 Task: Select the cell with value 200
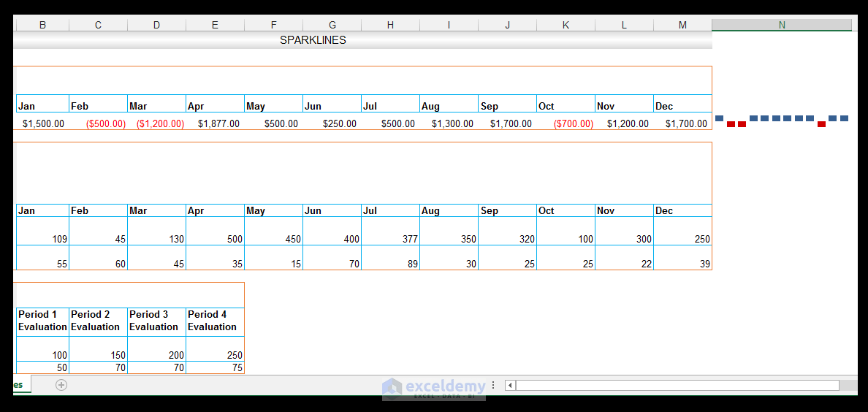(156, 349)
